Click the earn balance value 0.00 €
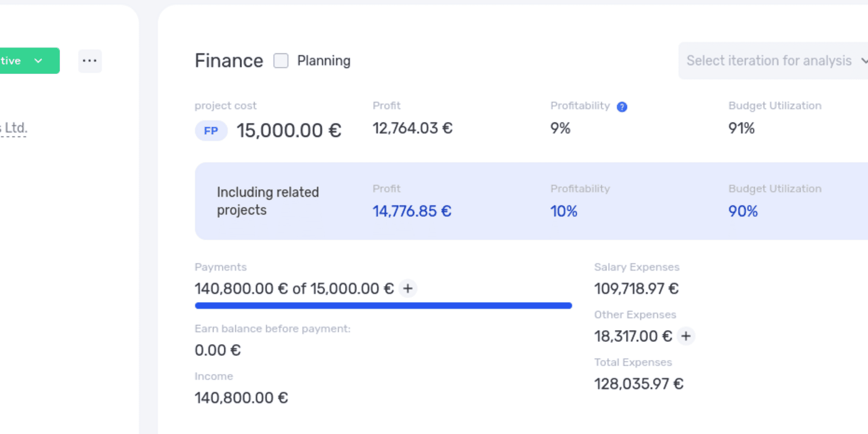The image size is (868, 434). click(217, 350)
